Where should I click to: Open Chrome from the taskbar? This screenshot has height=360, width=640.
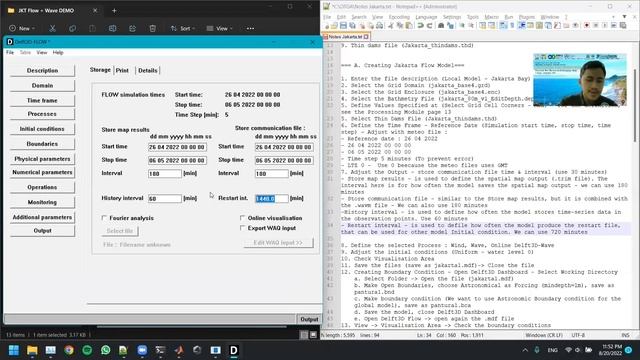(69, 350)
